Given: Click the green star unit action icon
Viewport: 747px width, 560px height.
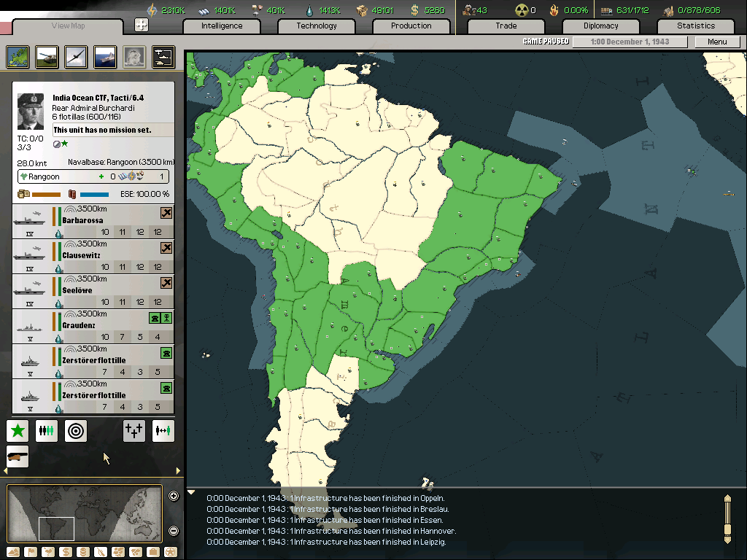Looking at the screenshot, I should [x=17, y=431].
